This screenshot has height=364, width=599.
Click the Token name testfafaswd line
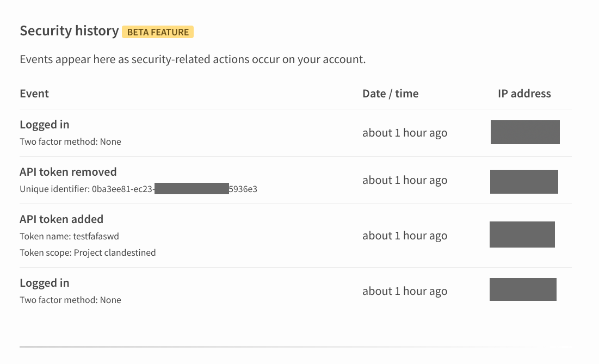(x=69, y=237)
